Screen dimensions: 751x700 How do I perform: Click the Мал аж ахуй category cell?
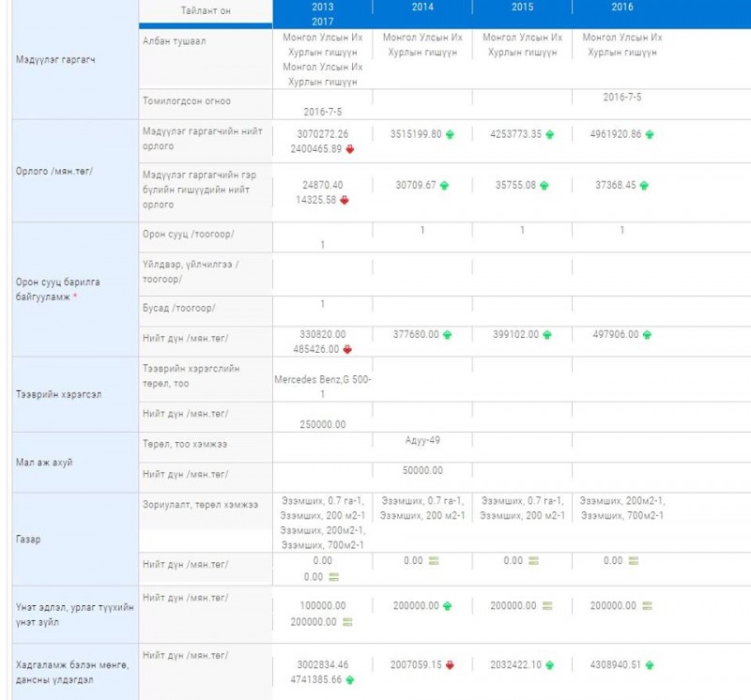pyautogui.click(x=75, y=463)
